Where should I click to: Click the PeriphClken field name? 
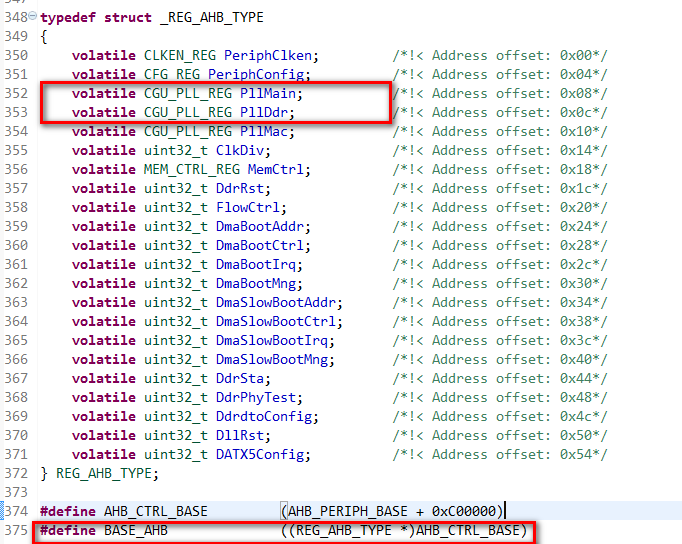(x=268, y=56)
